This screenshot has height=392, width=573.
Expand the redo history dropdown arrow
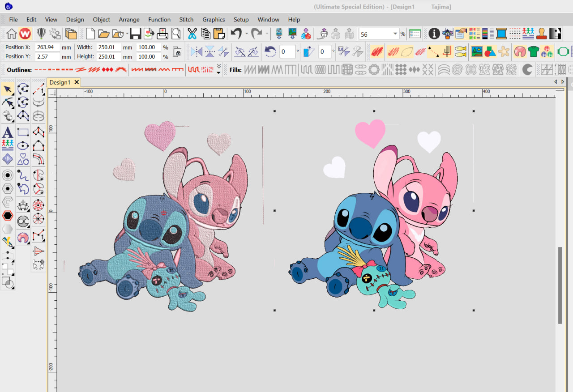pos(267,34)
